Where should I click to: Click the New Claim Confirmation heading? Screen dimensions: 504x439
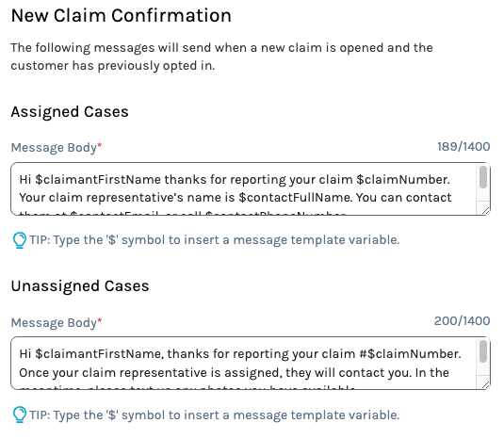(x=122, y=15)
